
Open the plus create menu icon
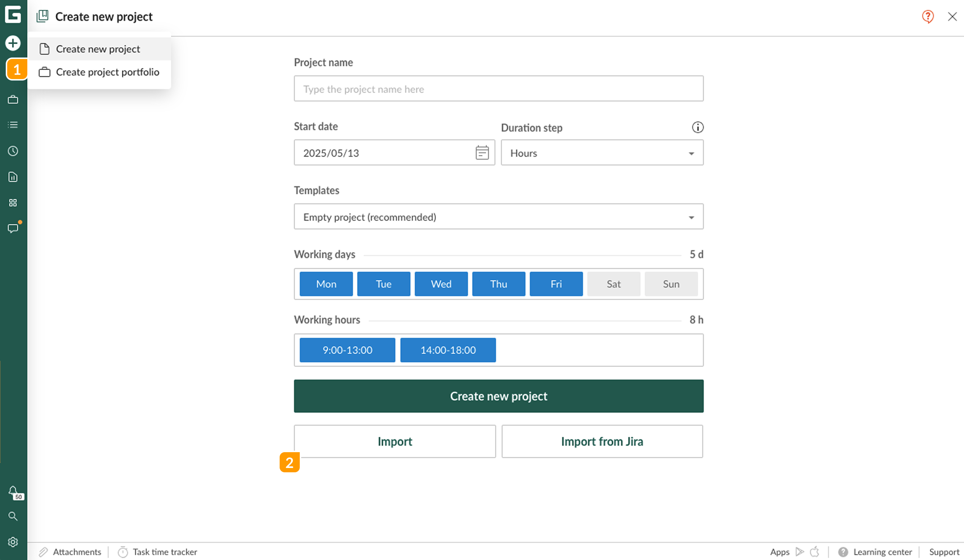[x=13, y=43]
